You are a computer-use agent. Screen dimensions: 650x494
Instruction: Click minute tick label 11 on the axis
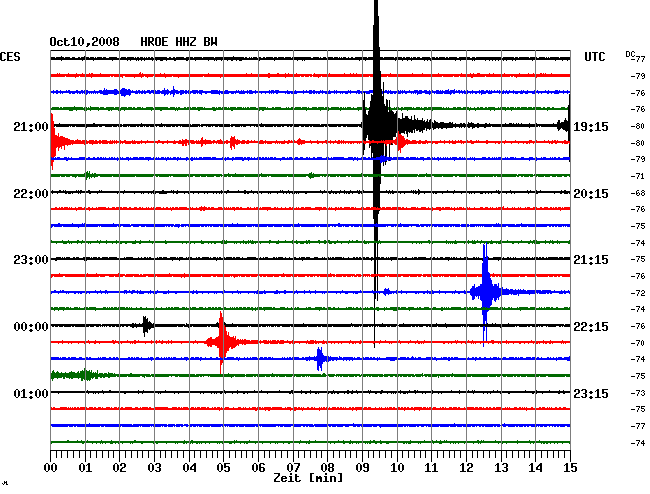tap(431, 468)
